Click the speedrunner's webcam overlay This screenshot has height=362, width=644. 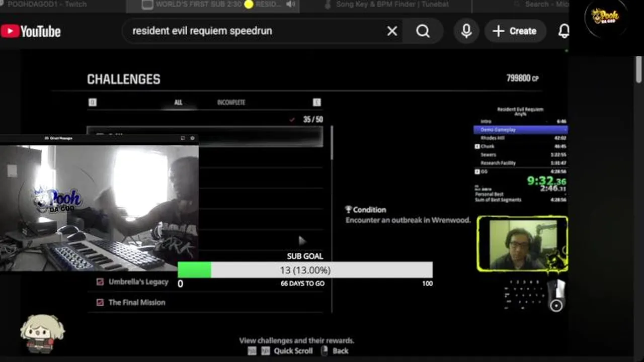click(522, 244)
